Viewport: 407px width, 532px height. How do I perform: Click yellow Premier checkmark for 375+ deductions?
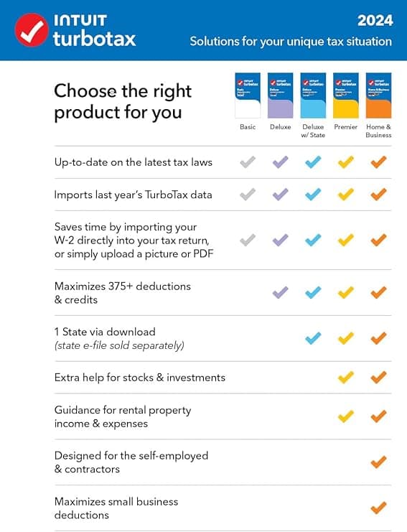[345, 292]
